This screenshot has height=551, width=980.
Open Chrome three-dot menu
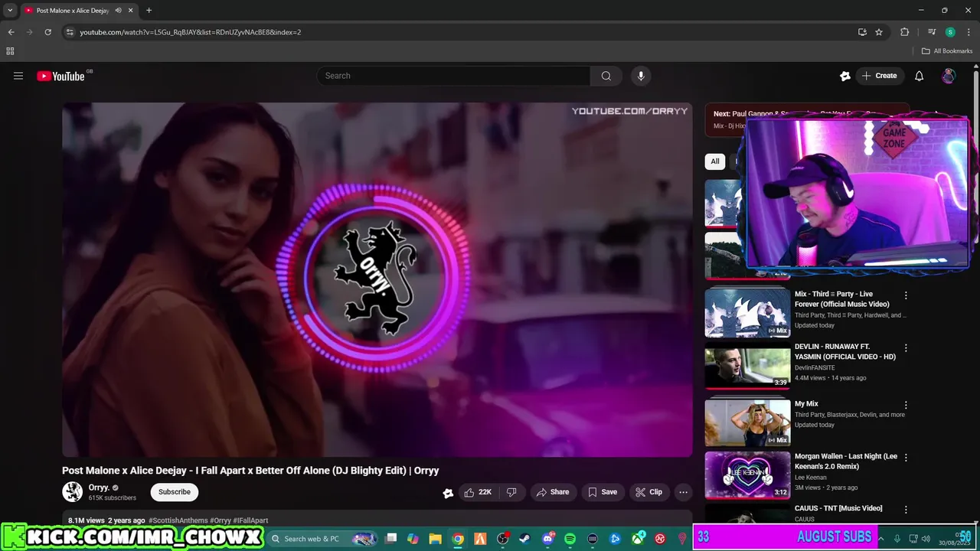[x=969, y=32]
